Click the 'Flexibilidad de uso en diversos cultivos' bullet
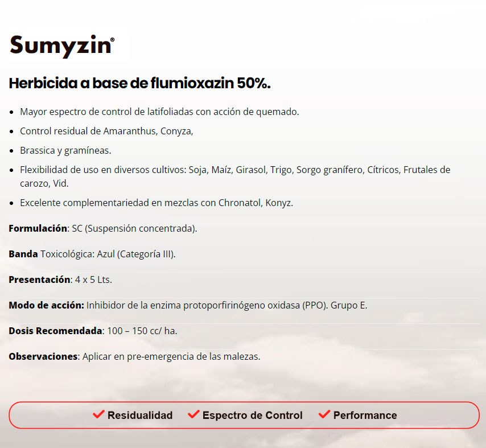 point(235,176)
